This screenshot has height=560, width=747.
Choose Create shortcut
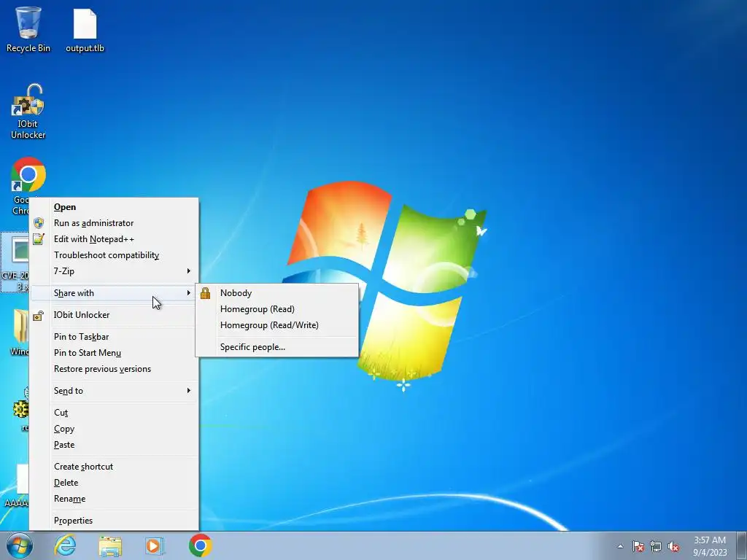point(115,467)
